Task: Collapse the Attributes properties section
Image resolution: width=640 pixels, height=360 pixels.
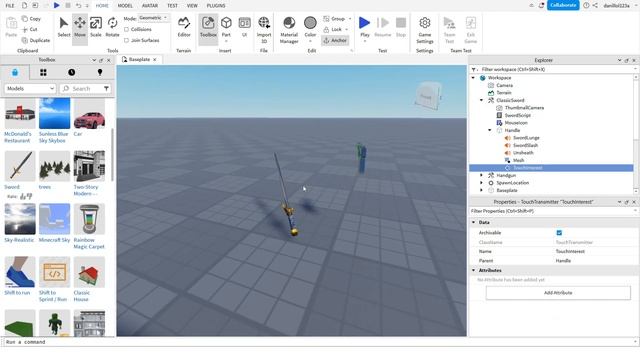Action: (473, 270)
